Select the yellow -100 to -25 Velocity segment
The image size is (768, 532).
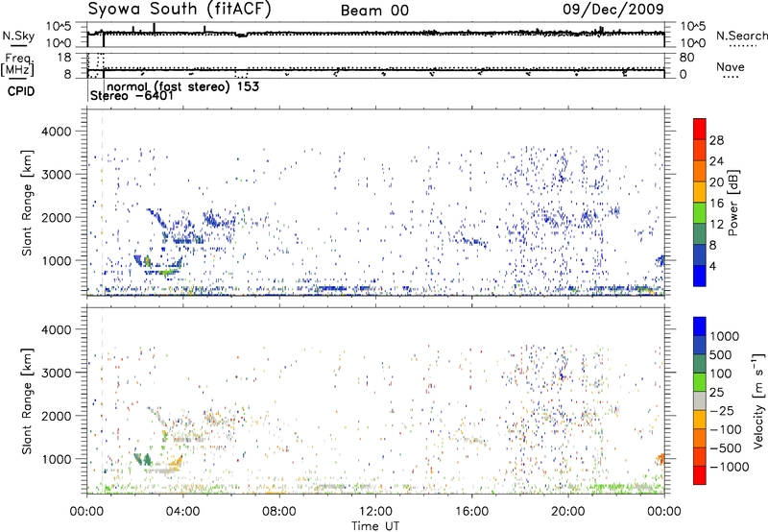(x=700, y=420)
